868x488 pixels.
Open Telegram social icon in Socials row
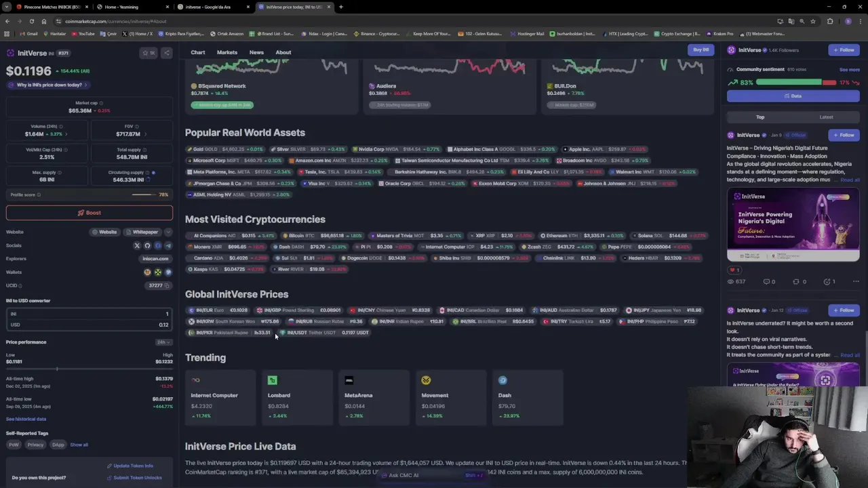[x=168, y=245]
